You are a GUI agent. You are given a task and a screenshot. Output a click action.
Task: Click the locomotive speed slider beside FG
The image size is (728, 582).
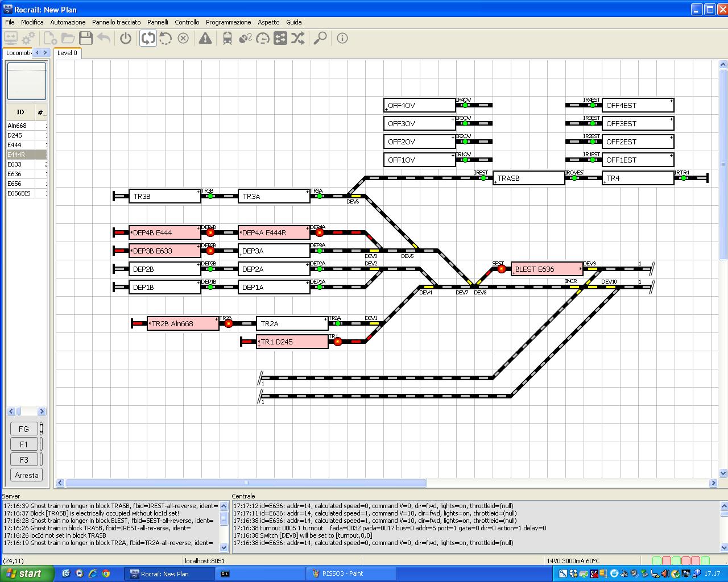[x=41, y=429]
